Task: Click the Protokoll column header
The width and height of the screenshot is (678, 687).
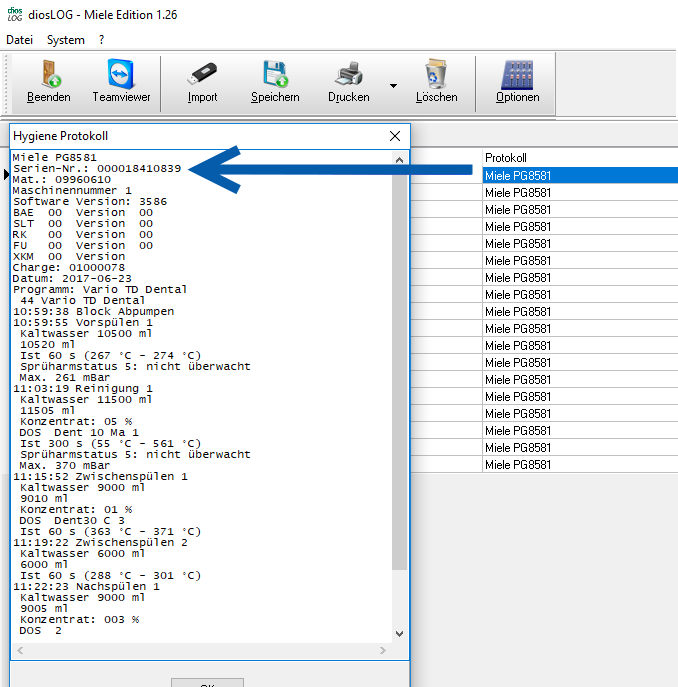Action: tap(578, 158)
